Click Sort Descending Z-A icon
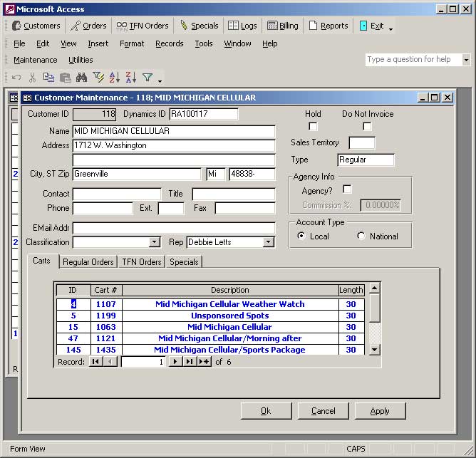This screenshot has width=476, height=458. [131, 78]
